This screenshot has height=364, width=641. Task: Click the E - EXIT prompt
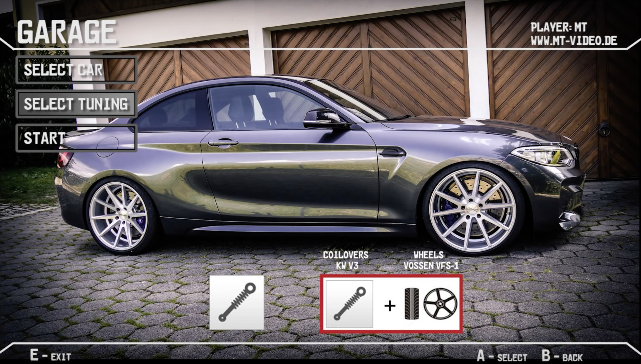(51, 355)
